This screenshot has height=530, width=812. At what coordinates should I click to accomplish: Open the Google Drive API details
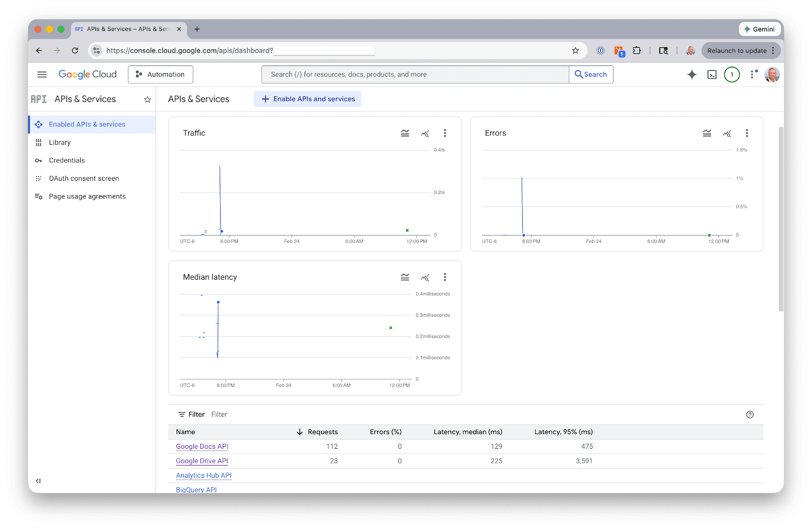pyautogui.click(x=201, y=461)
